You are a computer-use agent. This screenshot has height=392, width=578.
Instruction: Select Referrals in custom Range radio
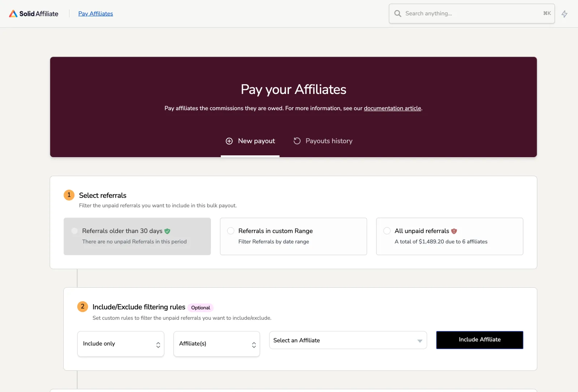click(230, 231)
